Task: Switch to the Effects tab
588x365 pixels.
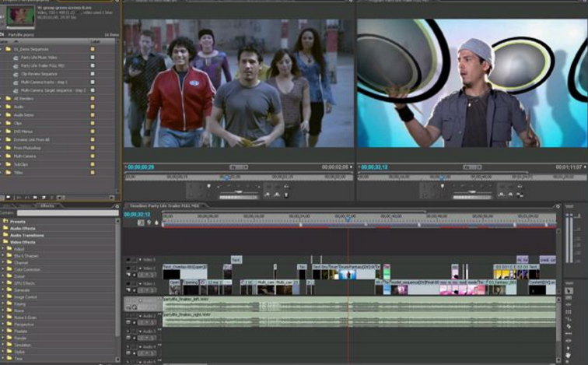Action: point(47,205)
